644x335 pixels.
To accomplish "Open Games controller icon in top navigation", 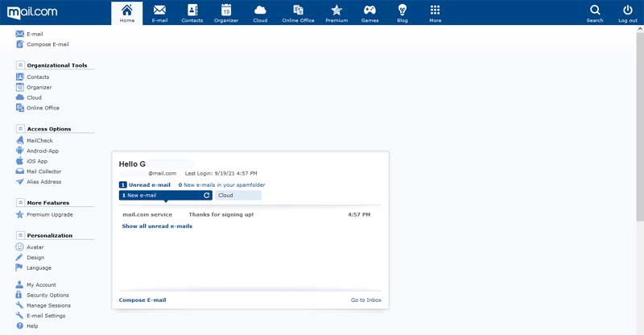I will click(369, 10).
